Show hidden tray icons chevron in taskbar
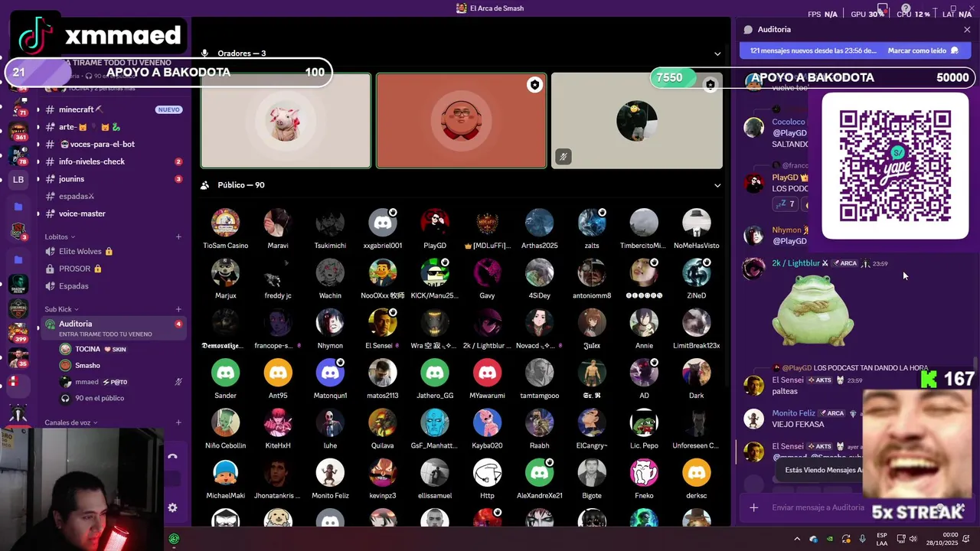Image resolution: width=980 pixels, height=551 pixels. (x=797, y=539)
